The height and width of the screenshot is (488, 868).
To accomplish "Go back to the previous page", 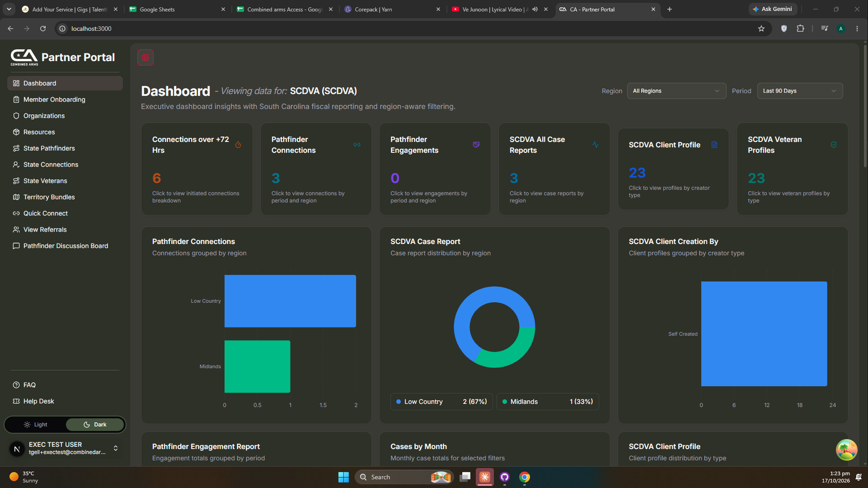I will [x=10, y=29].
